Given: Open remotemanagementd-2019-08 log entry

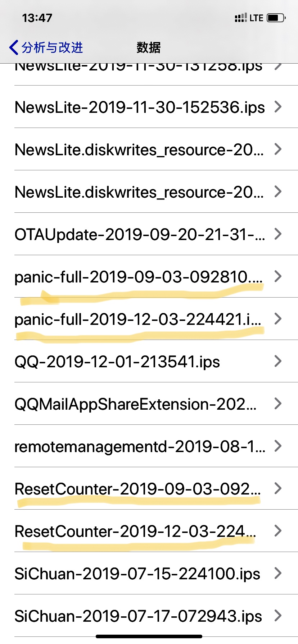Looking at the screenshot, I should point(140,446).
